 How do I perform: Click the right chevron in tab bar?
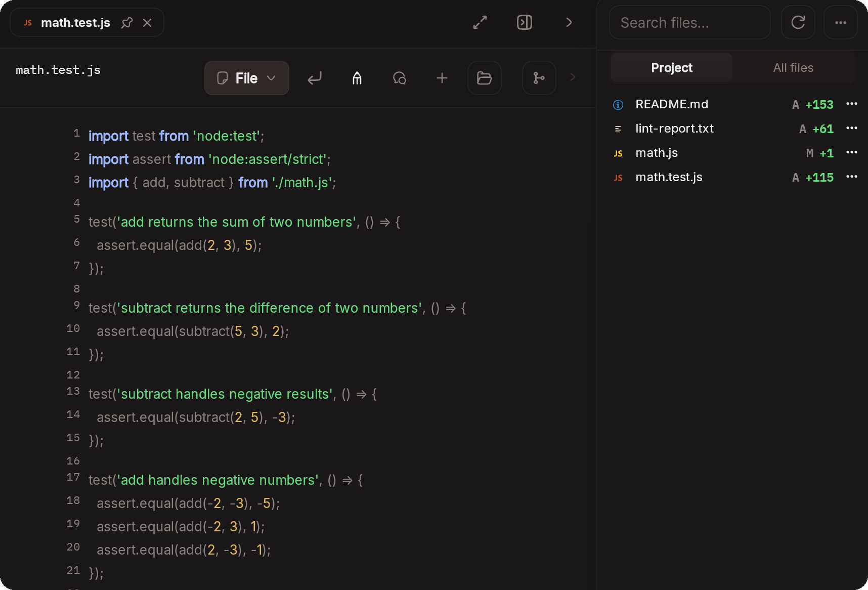569,22
